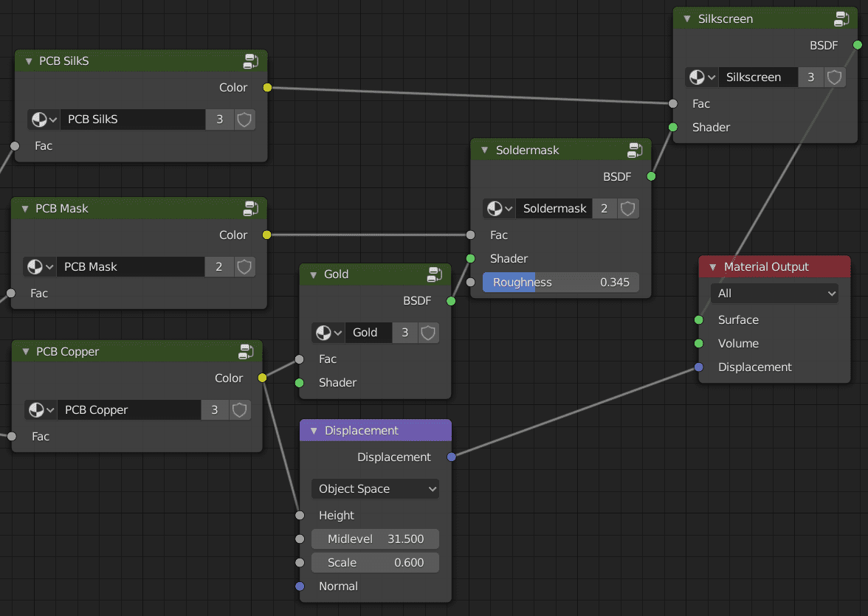The width and height of the screenshot is (868, 616).
Task: Click the BSDF output socket of Gold node
Action: (x=451, y=301)
